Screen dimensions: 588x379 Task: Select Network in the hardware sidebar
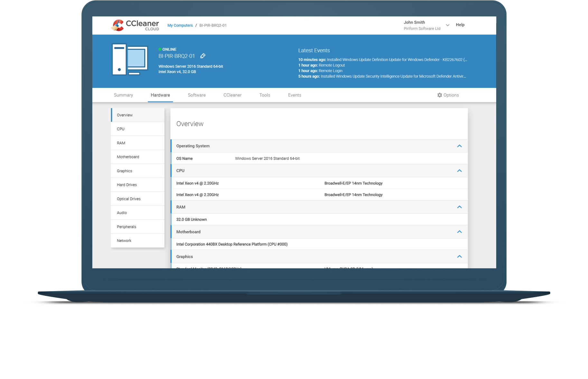124,241
